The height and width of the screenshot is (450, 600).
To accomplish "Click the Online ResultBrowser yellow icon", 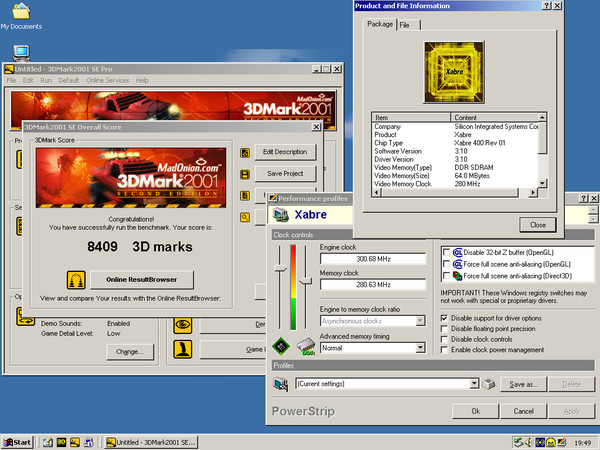I will coord(76,280).
